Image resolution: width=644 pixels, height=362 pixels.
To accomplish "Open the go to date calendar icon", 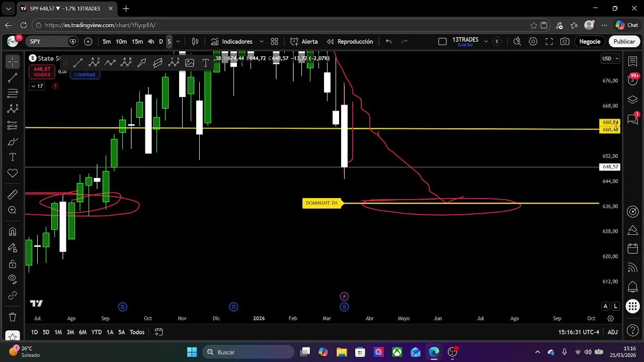I will 158,332.
